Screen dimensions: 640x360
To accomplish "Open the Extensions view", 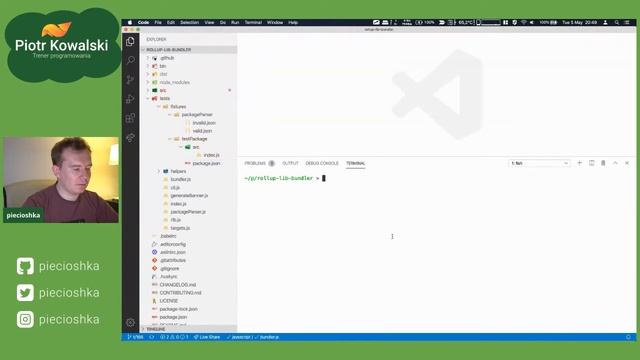I will point(130,118).
